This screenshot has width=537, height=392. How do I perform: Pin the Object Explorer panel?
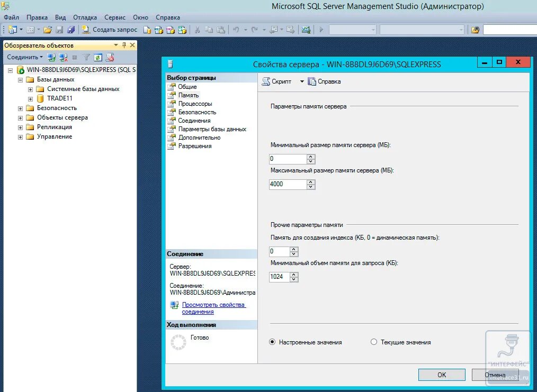pos(124,45)
